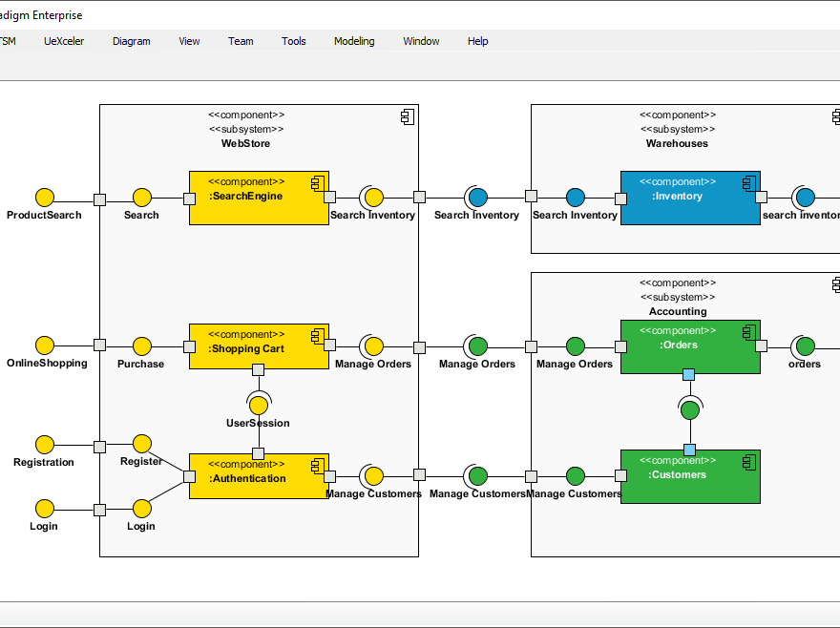Click the component icon on :Inventory
The width and height of the screenshot is (840, 628).
coord(749,181)
